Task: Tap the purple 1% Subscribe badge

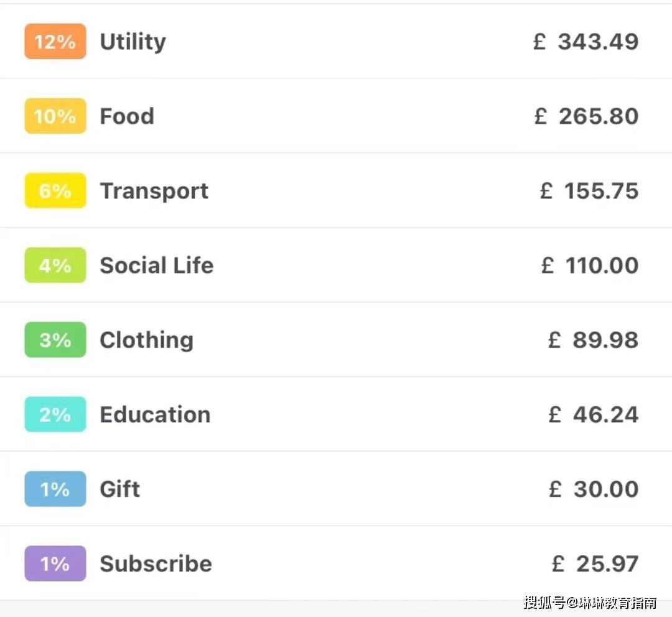Action: click(55, 564)
